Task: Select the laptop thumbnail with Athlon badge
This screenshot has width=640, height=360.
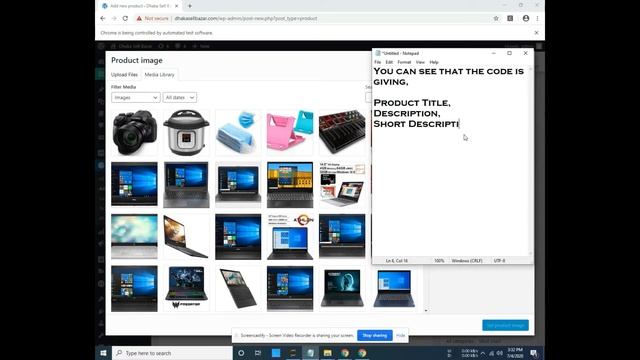Action: (x=290, y=236)
